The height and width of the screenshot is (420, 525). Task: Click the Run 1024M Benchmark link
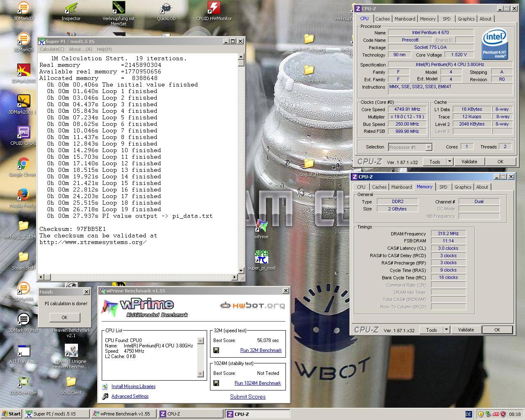pyautogui.click(x=258, y=383)
